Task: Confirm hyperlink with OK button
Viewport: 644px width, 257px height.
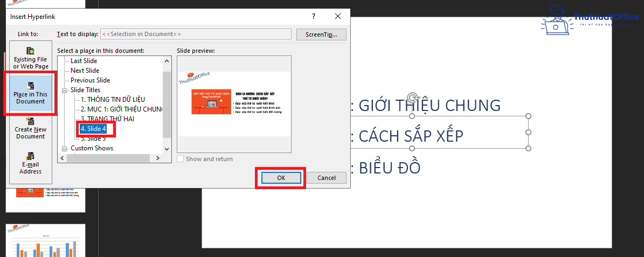Action: 281,178
